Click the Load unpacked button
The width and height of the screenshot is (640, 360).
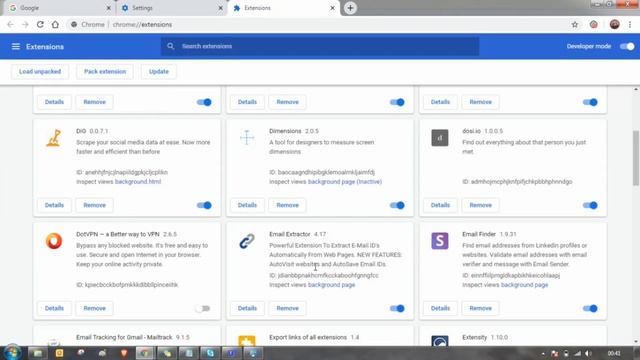pyautogui.click(x=40, y=71)
